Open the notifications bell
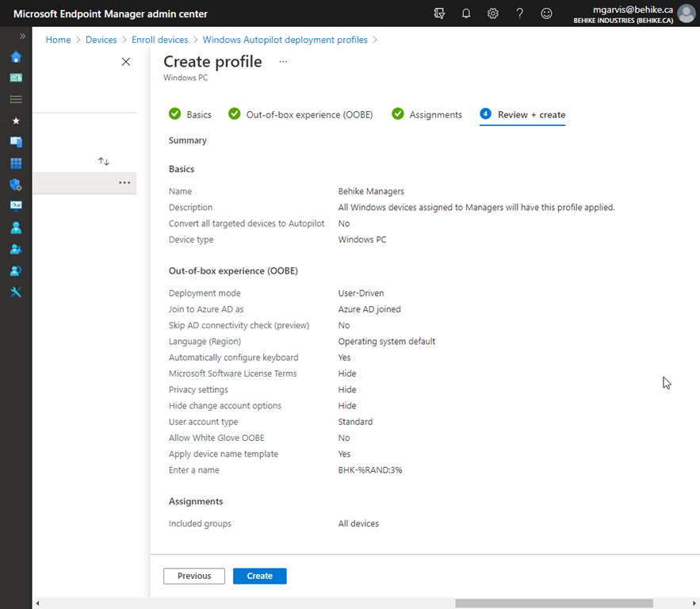Screen dimensions: 700x609 pos(466,13)
